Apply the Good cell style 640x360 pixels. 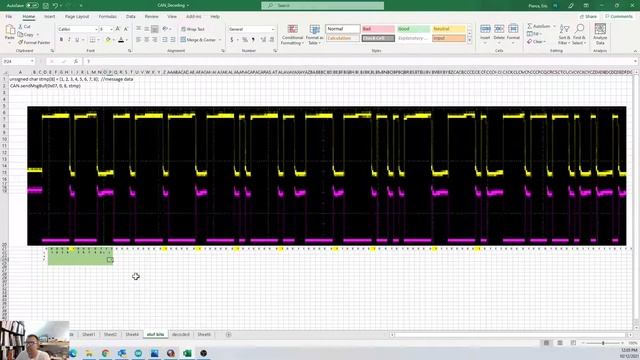point(413,29)
